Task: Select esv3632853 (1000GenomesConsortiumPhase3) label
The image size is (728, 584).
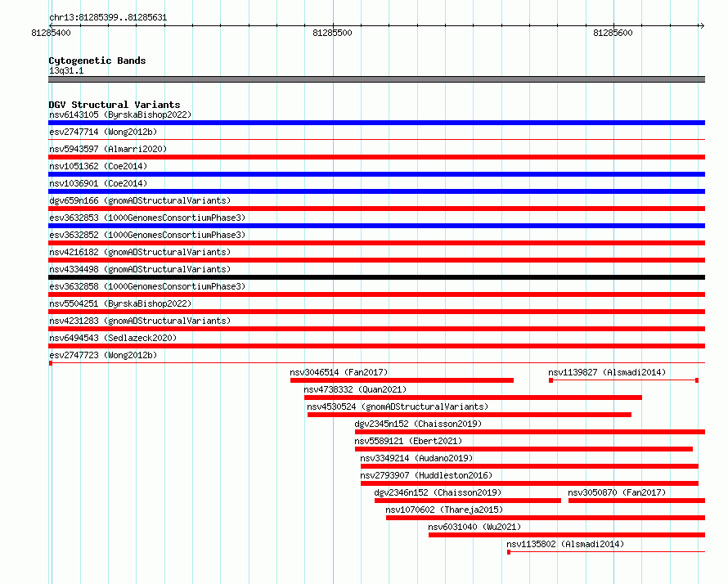Action: click(147, 218)
